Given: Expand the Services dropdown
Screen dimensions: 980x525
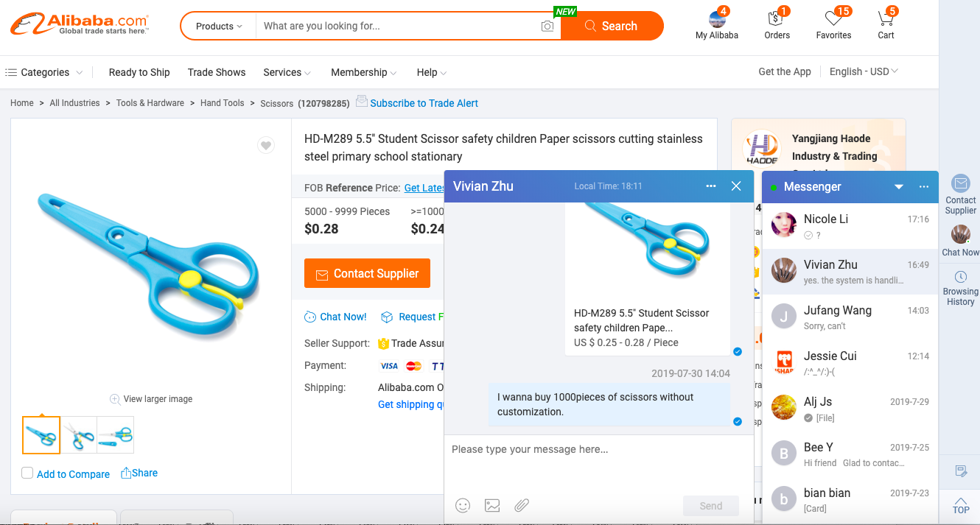Looking at the screenshot, I should (x=287, y=72).
